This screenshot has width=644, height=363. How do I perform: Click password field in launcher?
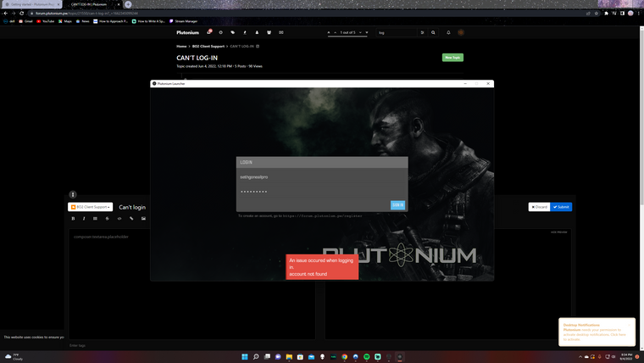(322, 192)
